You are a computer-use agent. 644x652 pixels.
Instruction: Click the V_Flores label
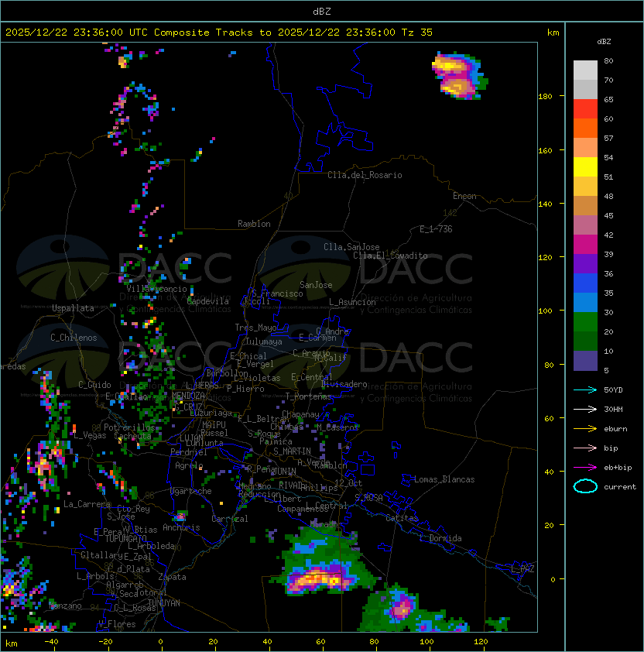pos(117,624)
